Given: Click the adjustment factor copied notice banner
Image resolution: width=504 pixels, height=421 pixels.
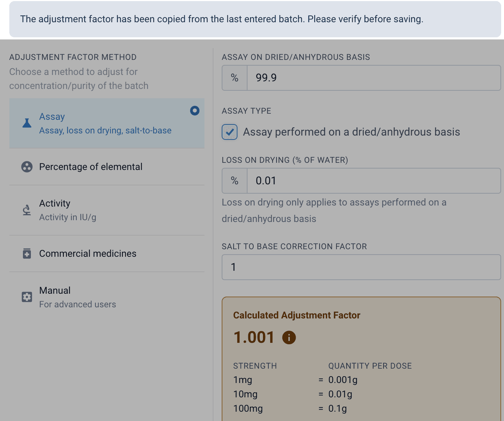Looking at the screenshot, I should pyautogui.click(x=255, y=19).
